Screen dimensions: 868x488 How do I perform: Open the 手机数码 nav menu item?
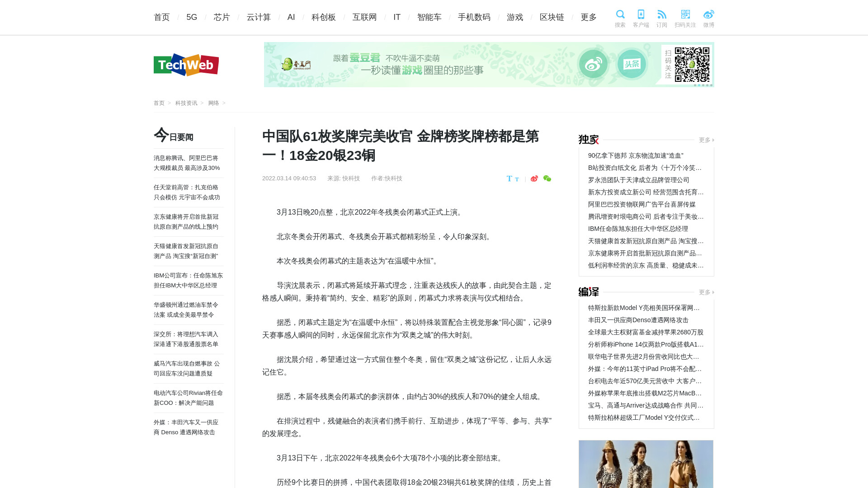pyautogui.click(x=474, y=17)
